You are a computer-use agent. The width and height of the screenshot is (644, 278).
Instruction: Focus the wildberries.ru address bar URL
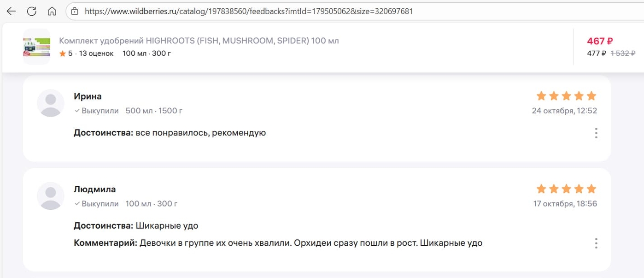tap(249, 12)
